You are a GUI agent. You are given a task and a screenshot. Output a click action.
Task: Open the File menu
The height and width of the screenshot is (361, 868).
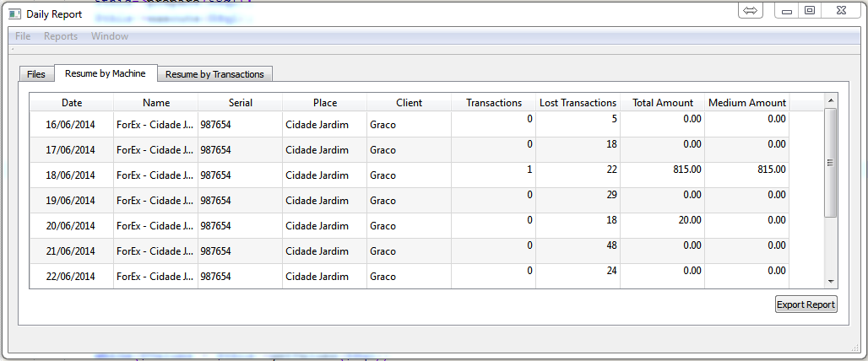23,36
